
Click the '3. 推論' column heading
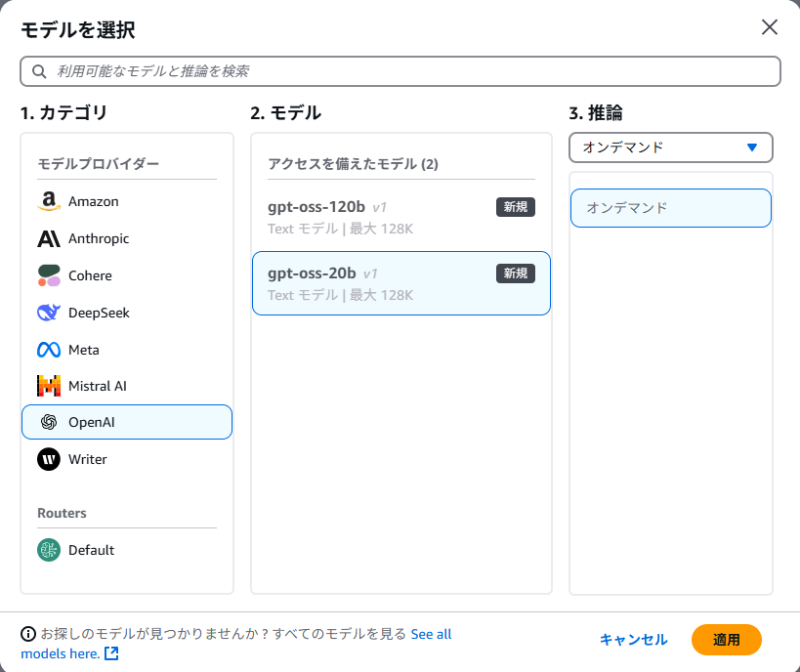coord(596,112)
